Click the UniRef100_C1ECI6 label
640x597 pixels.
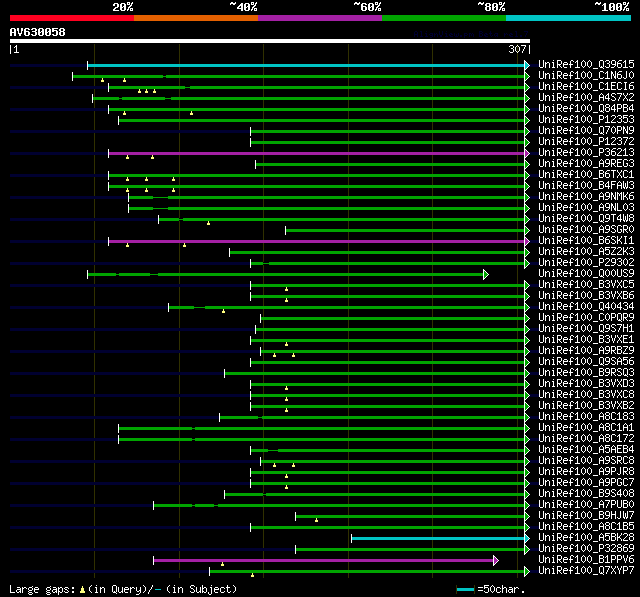(586, 87)
